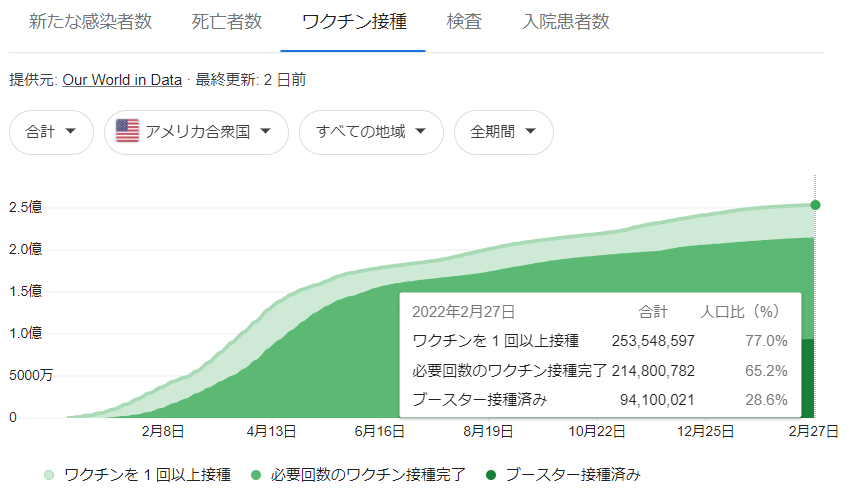Click the 必要回数のワクチン接種完了 tooltip row label
This screenshot has height=494, width=849.
[510, 371]
